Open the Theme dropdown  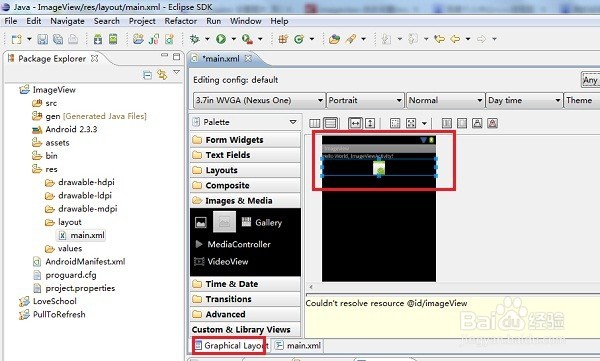click(582, 101)
